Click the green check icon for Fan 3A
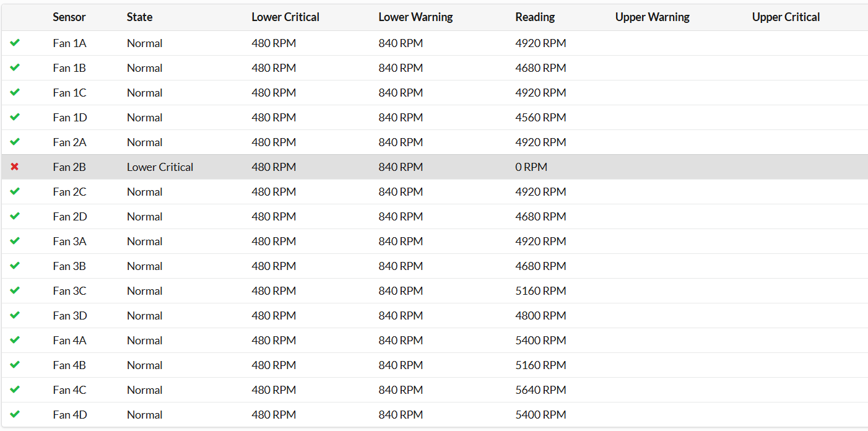The height and width of the screenshot is (431, 868). (x=15, y=241)
